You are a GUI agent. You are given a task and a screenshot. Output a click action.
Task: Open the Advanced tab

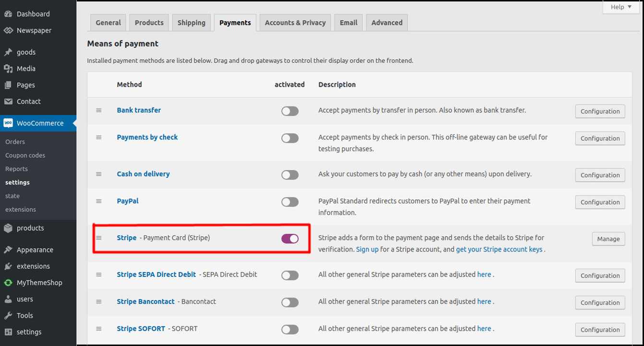click(387, 23)
